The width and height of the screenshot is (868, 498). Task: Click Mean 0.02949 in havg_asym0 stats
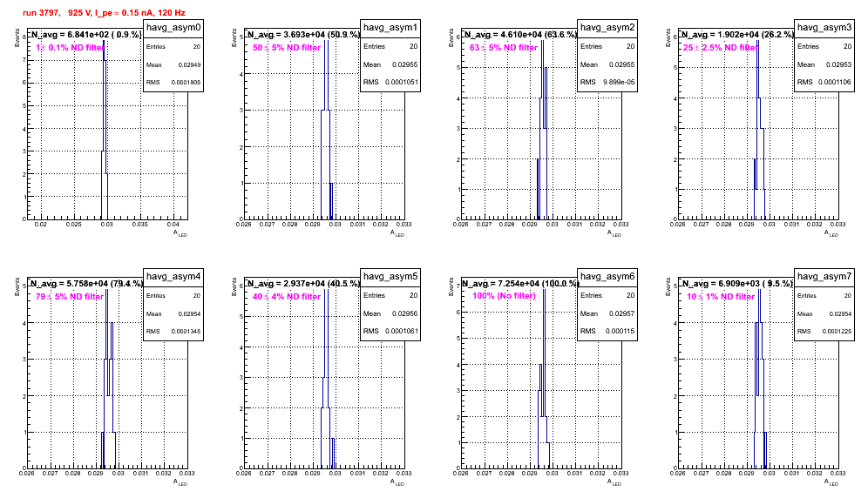pyautogui.click(x=173, y=64)
